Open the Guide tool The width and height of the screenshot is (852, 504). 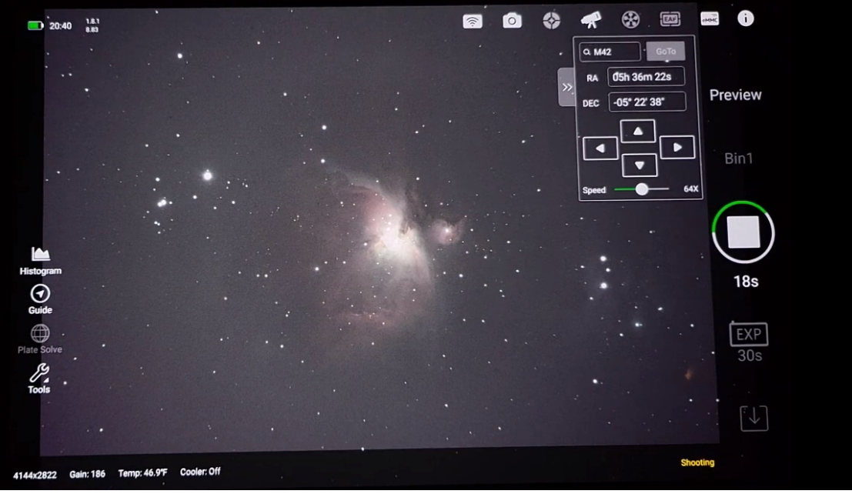[40, 300]
